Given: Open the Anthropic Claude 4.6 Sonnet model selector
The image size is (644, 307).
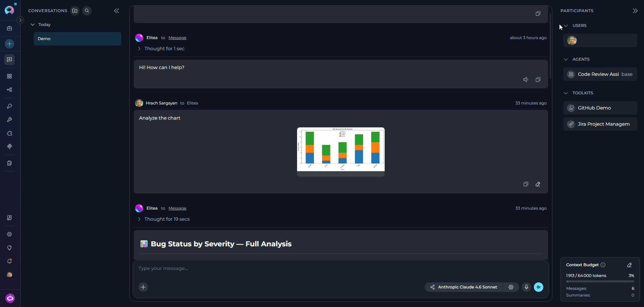Looking at the screenshot, I should coord(464,287).
